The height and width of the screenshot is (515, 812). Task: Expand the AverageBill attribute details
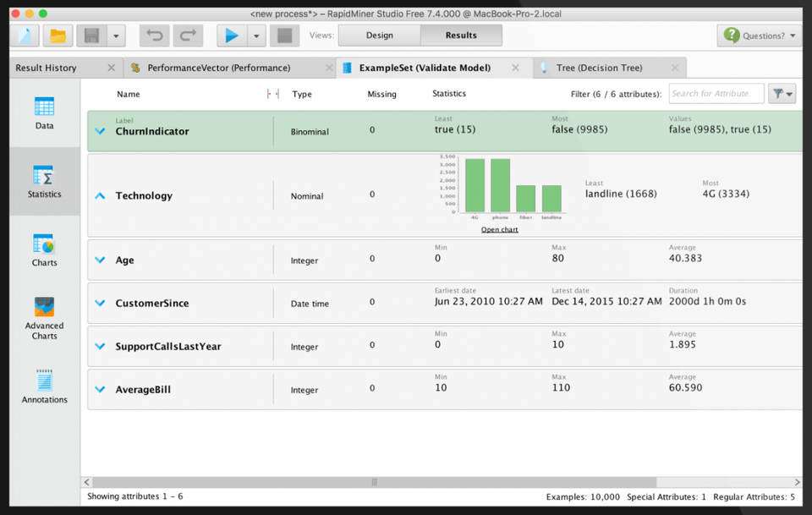(101, 390)
